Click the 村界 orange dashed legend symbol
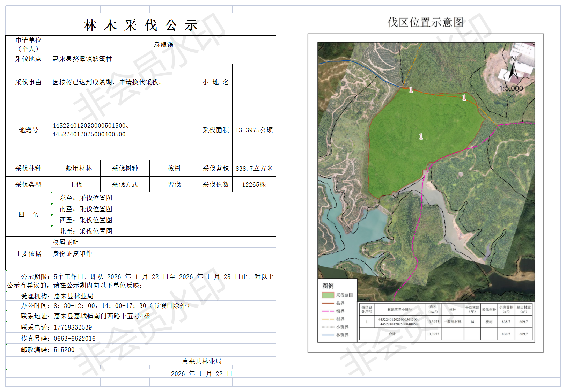Image resolution: width=566 pixels, height=392 pixels. (328, 319)
